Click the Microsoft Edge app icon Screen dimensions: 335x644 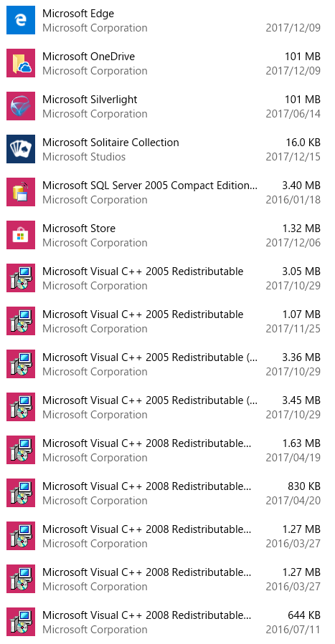pyautogui.click(x=21, y=20)
